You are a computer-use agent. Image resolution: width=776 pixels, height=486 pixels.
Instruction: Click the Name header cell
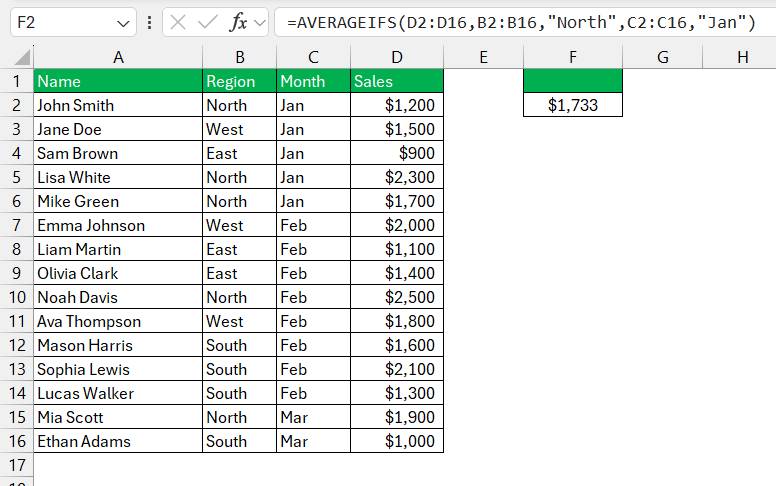tap(118, 81)
